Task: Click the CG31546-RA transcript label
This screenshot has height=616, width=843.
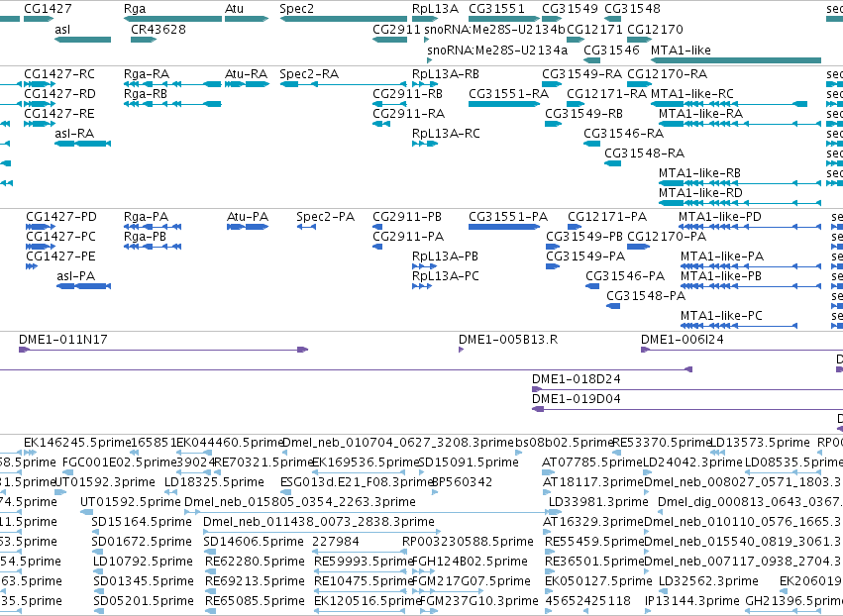Action: [624, 134]
